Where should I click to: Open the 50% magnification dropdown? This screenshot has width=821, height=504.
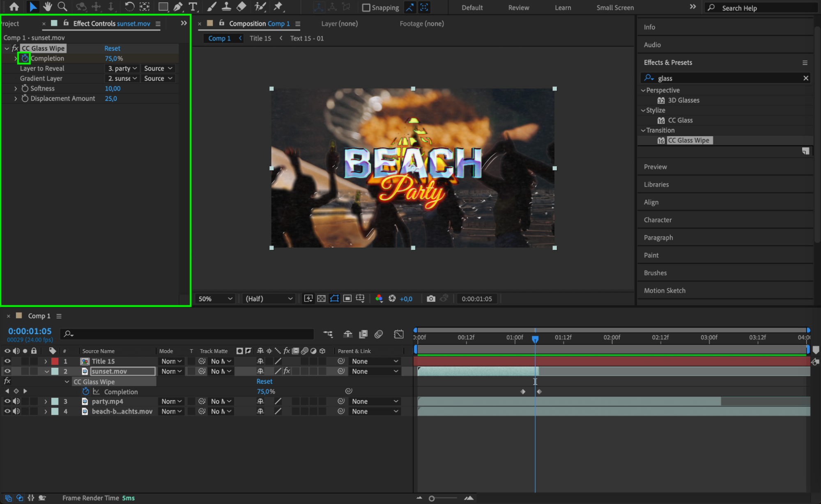point(215,299)
